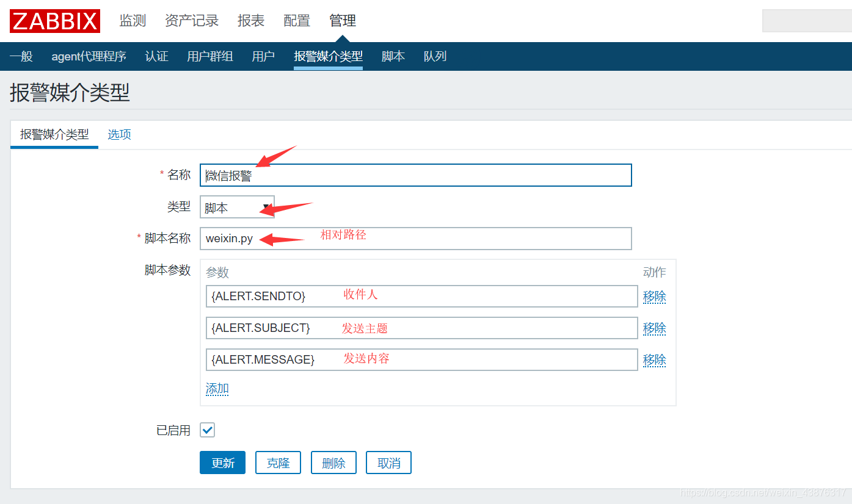Switch to the 选项 tab

(120, 135)
